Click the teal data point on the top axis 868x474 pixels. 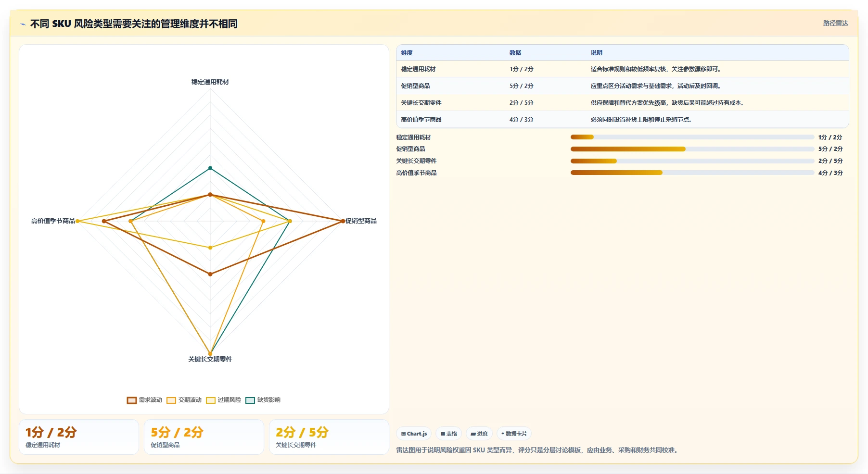click(210, 168)
